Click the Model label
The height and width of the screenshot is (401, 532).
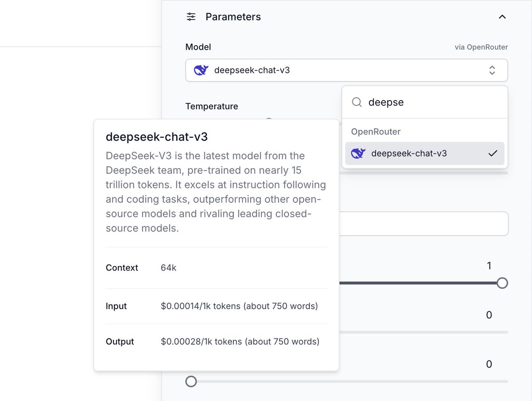[x=198, y=47]
